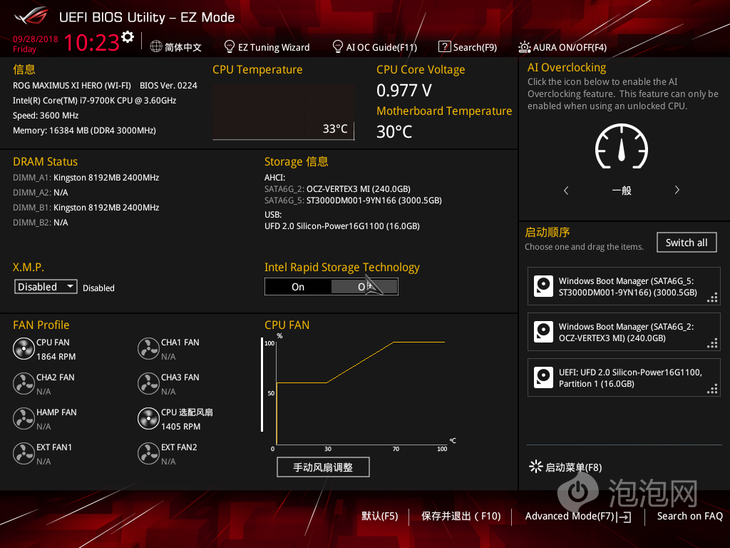Viewport: 730px width, 548px height.
Task: Click BIOS Ver. 0224 text
Action: [x=169, y=86]
